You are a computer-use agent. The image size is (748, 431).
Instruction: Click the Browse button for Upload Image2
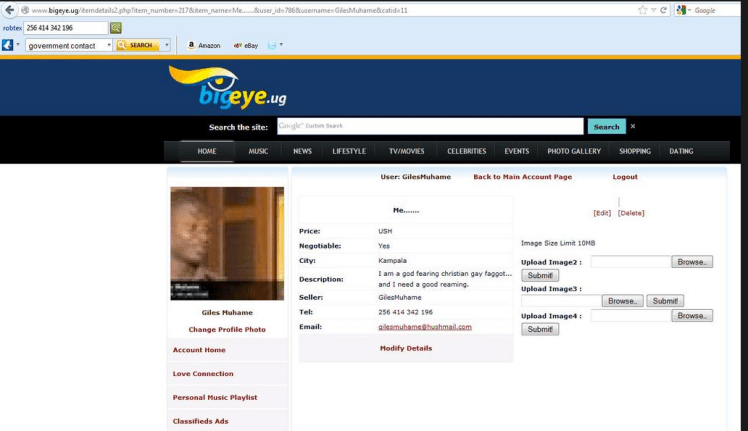pyautogui.click(x=692, y=262)
